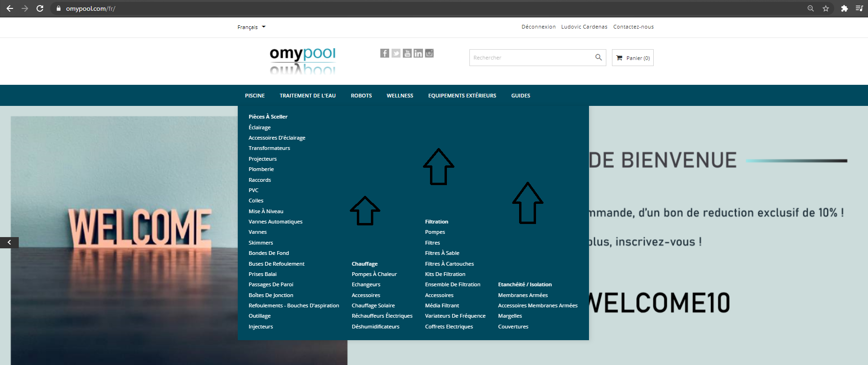Open Accessoires D'éclairage link

(277, 138)
